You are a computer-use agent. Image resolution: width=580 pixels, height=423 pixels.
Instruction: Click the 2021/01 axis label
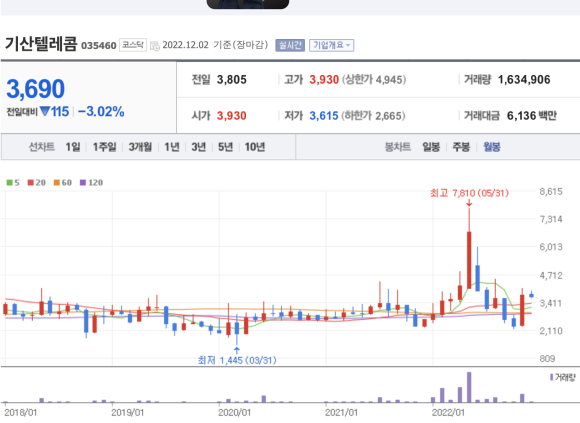click(x=341, y=413)
